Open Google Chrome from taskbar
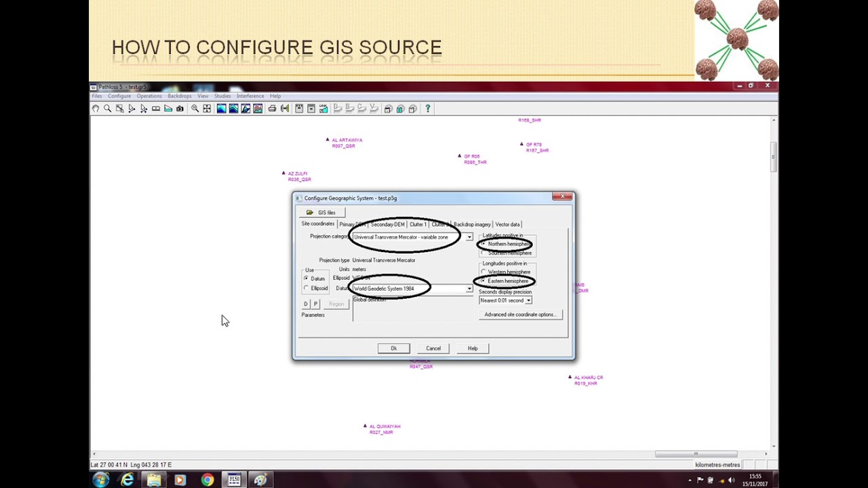Image resolution: width=868 pixels, height=488 pixels. click(x=207, y=480)
